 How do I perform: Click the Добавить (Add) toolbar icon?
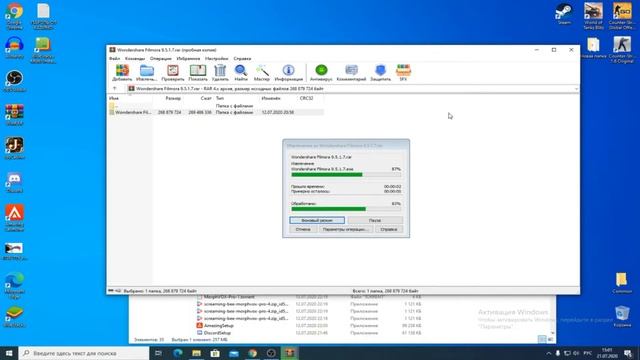pos(122,73)
